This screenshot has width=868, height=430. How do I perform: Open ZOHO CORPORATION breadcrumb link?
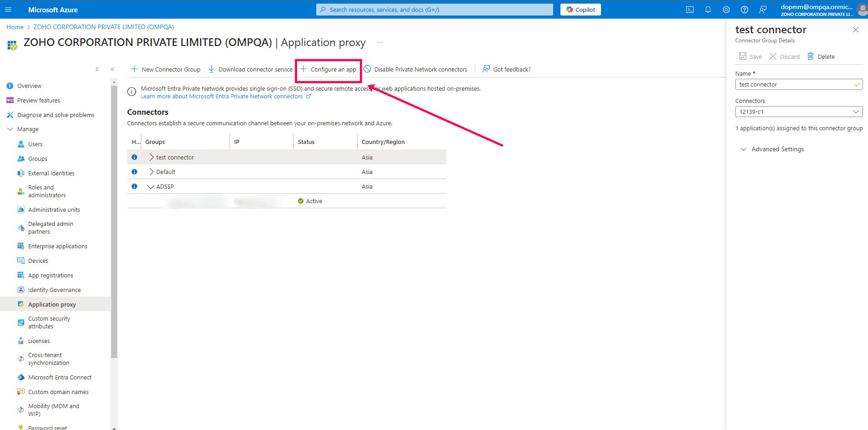point(103,27)
